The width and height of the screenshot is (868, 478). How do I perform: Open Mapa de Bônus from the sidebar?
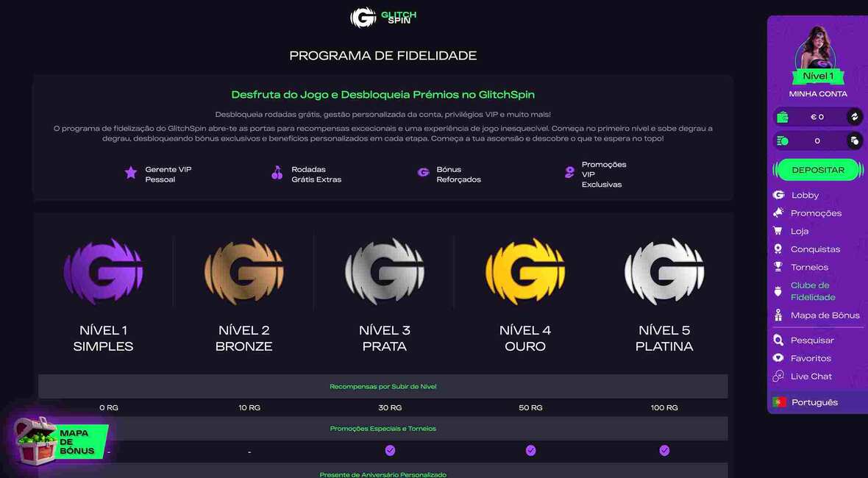[x=779, y=315]
